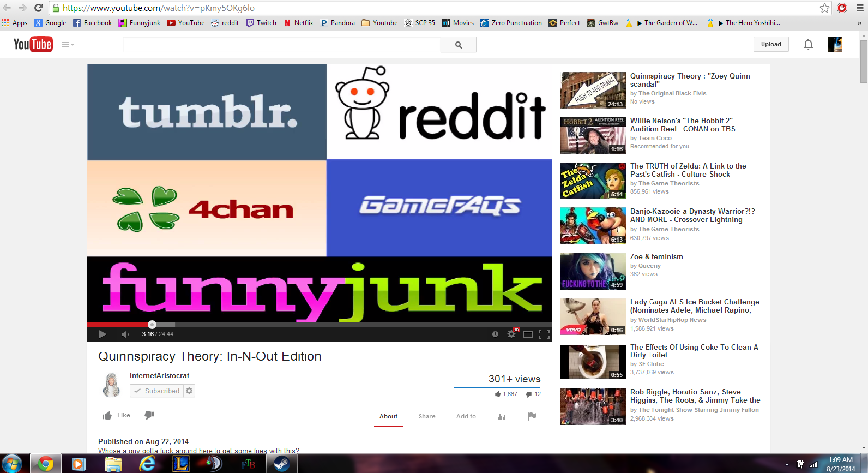The image size is (868, 473).
Task: Click the magnifier search button
Action: pos(459,45)
